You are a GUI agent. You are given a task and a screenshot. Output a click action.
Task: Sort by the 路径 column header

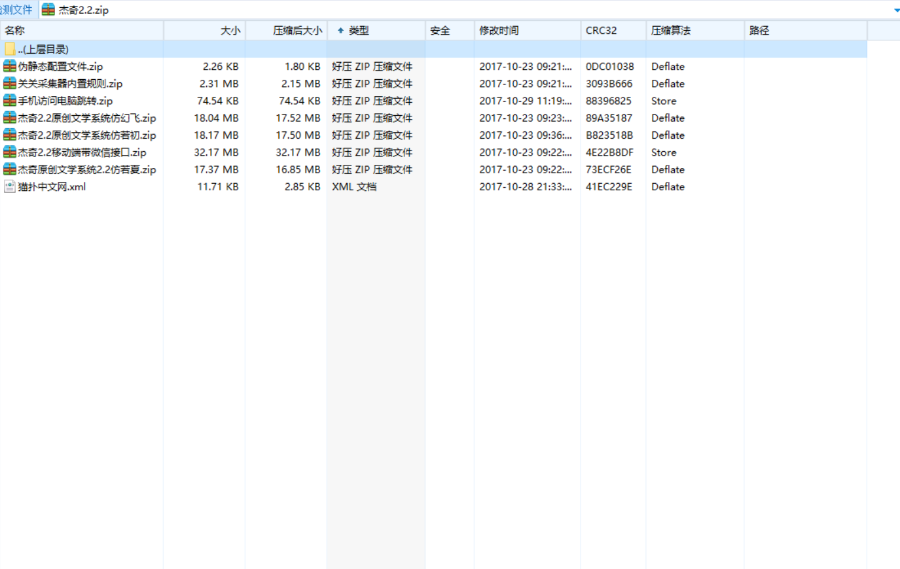806,30
